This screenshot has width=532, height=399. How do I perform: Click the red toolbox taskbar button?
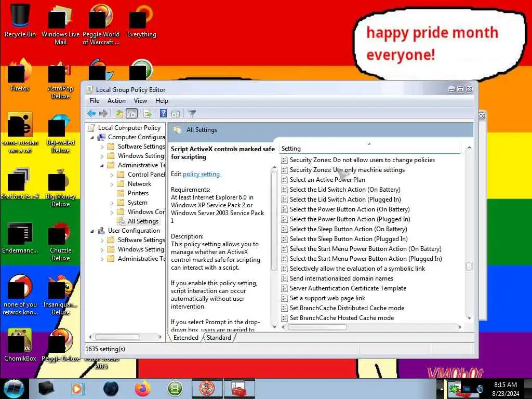[239, 389]
